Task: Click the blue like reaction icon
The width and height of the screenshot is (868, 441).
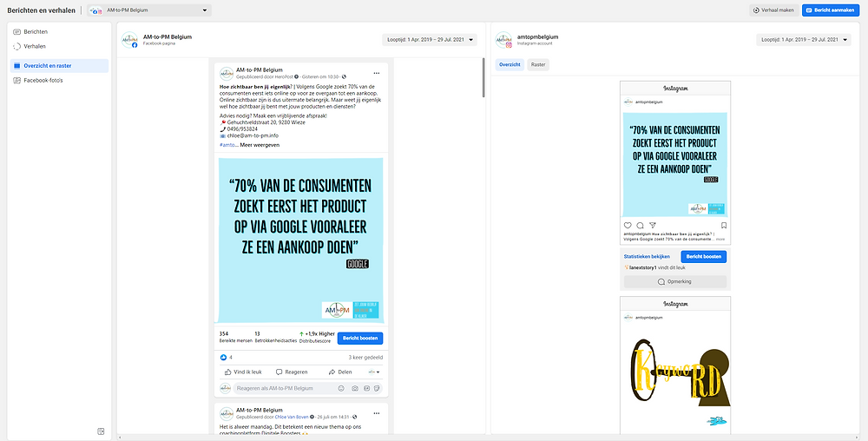Action: coord(224,358)
